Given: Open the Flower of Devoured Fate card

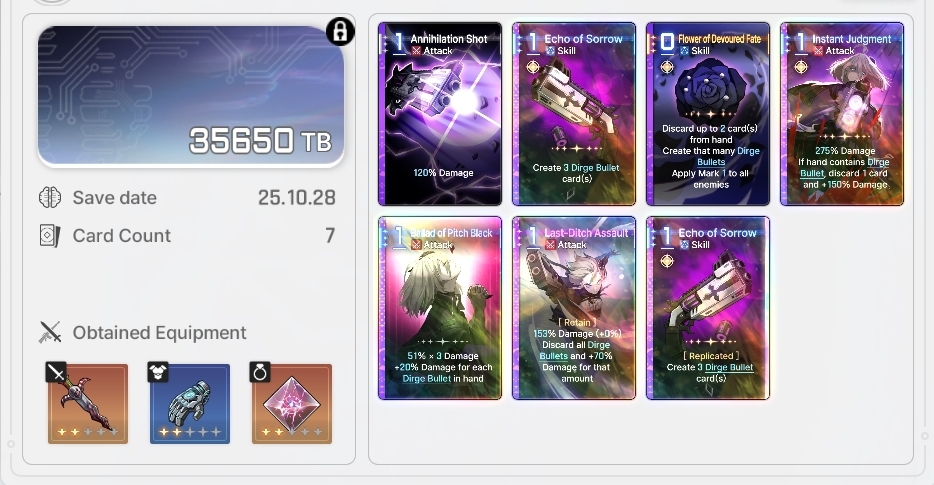Looking at the screenshot, I should 708,114.
